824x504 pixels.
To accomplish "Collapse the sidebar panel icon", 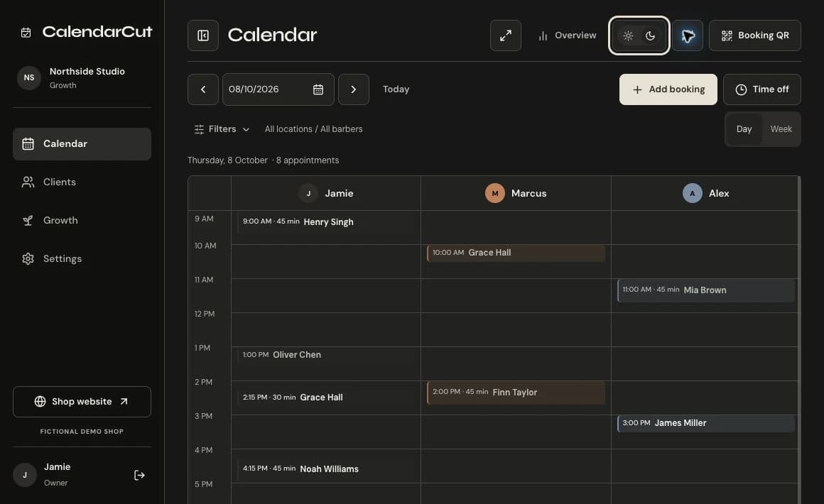I will tap(203, 35).
